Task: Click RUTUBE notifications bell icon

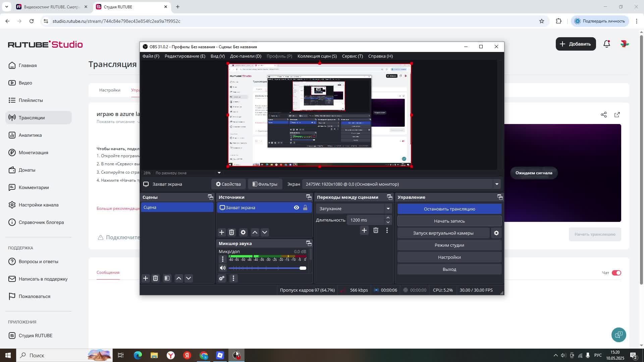Action: (606, 44)
